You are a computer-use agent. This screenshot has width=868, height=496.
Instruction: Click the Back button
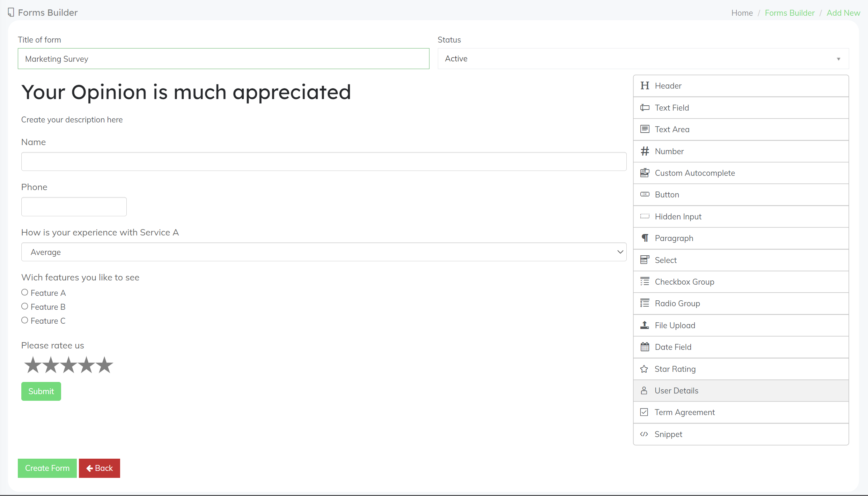(x=99, y=468)
